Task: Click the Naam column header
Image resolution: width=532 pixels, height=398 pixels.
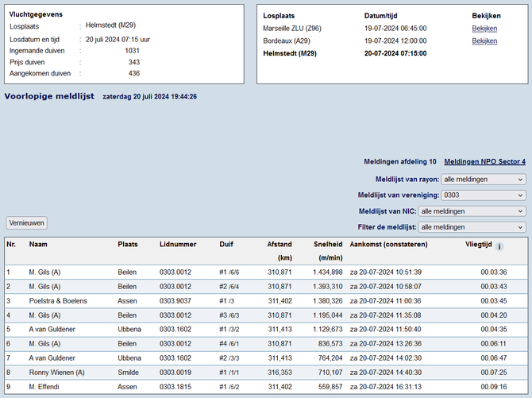Action: pos(38,244)
